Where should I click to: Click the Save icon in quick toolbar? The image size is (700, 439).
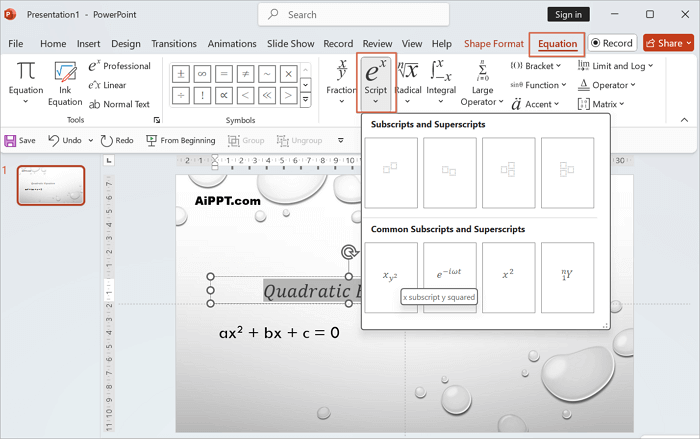tap(20, 141)
